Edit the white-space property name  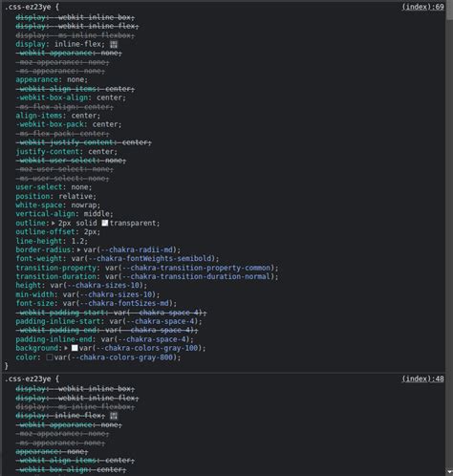click(39, 205)
